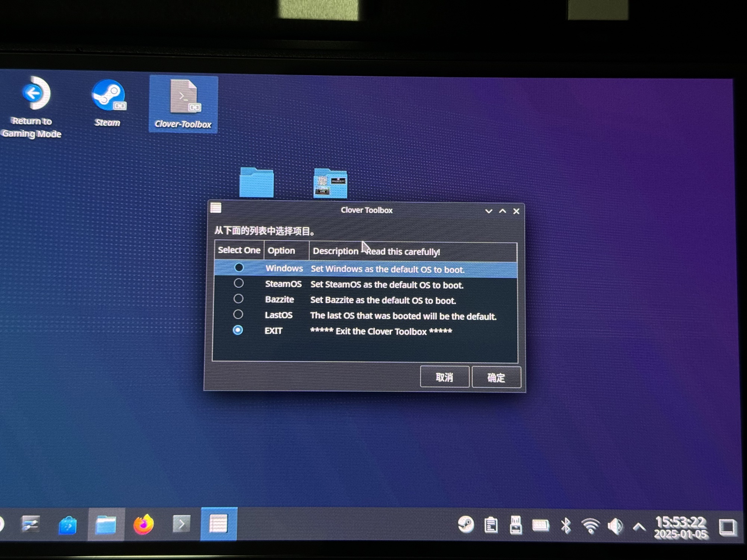This screenshot has width=747, height=560.
Task: Open the Konsole terminal taskbar icon
Action: click(x=182, y=524)
